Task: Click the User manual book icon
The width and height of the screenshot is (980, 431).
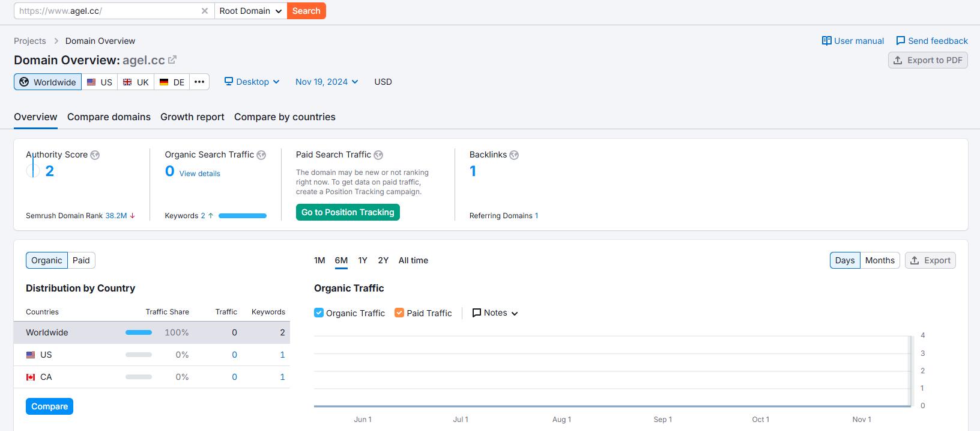Action: (827, 41)
